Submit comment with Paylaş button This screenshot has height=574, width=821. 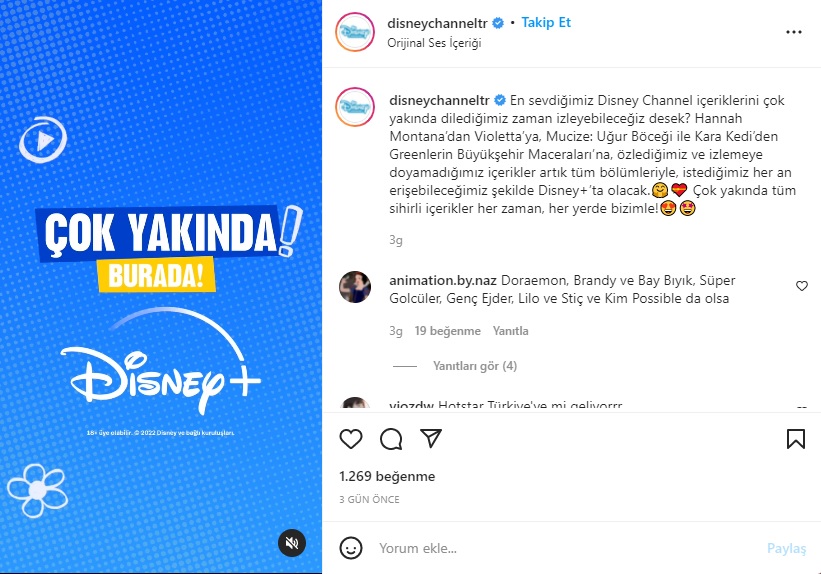[786, 548]
